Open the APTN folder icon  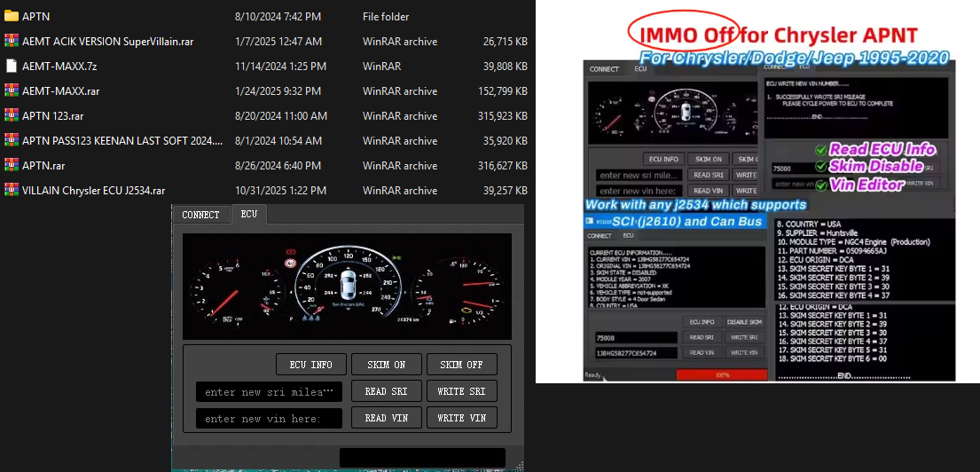pyautogui.click(x=12, y=16)
